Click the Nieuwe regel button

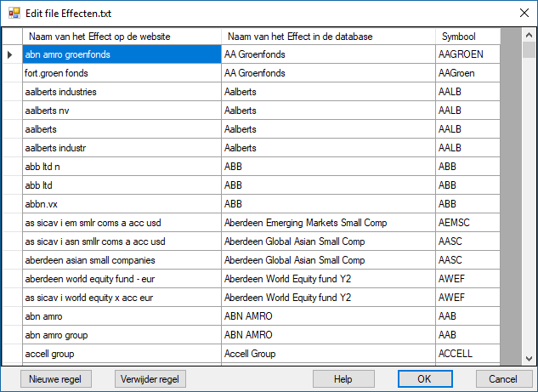pos(54,378)
